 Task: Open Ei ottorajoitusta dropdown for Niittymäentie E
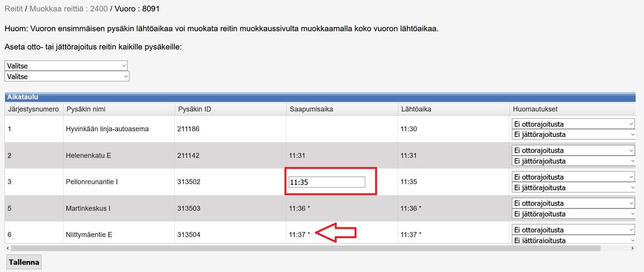[573, 230]
